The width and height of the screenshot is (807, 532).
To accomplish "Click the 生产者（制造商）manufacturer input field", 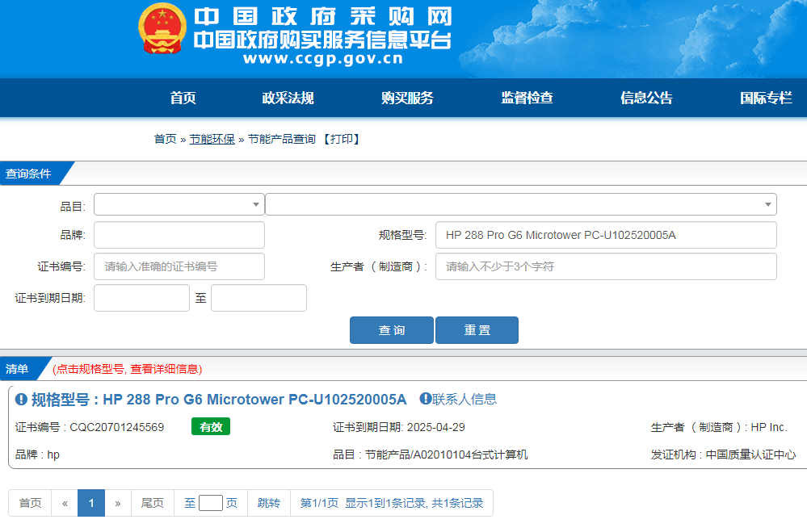I will 606,266.
